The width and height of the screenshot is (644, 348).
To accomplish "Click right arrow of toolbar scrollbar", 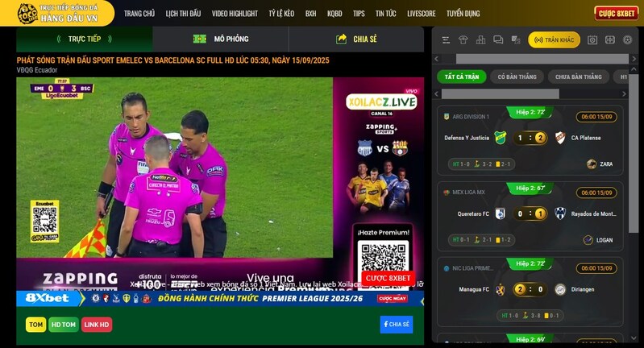I will (x=634, y=59).
